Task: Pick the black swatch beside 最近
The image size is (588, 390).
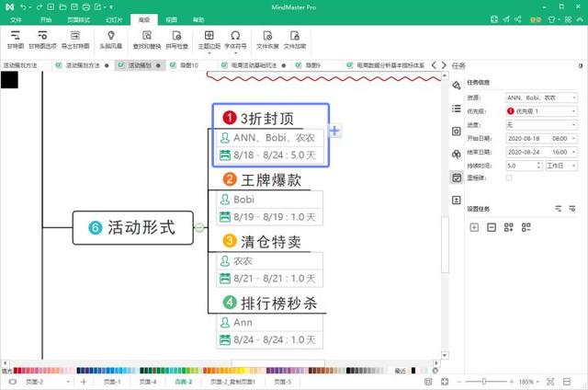Action: (413, 371)
